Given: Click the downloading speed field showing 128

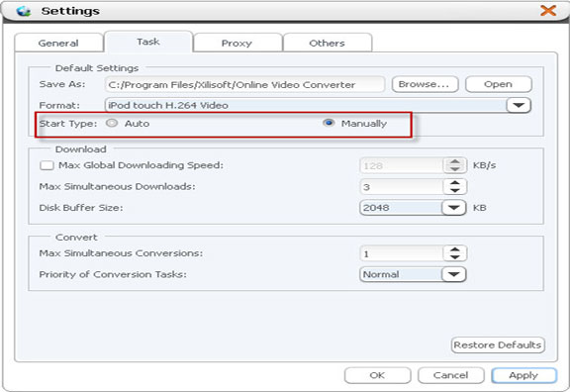Looking at the screenshot, I should point(401,166).
